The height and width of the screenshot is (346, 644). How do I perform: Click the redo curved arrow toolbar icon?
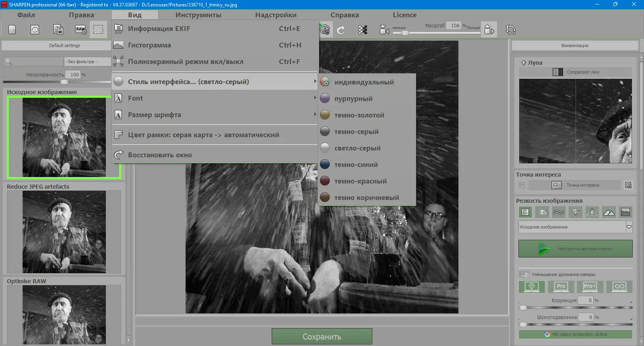[x=341, y=30]
